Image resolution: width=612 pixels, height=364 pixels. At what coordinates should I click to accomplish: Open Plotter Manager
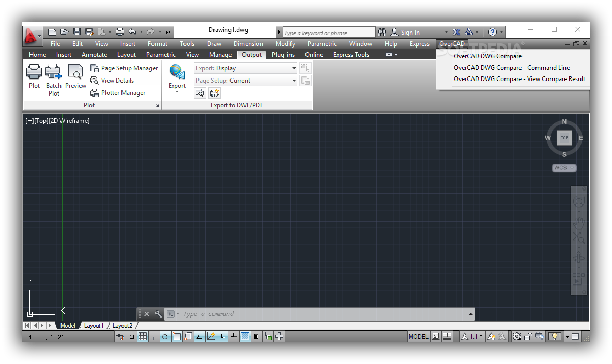point(118,93)
